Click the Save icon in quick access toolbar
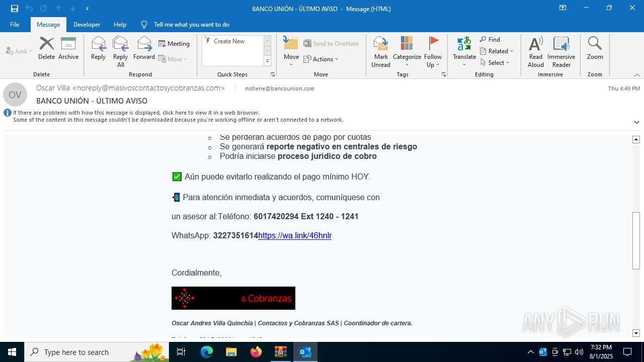Viewport: 644px width, 362px height. tap(15, 9)
